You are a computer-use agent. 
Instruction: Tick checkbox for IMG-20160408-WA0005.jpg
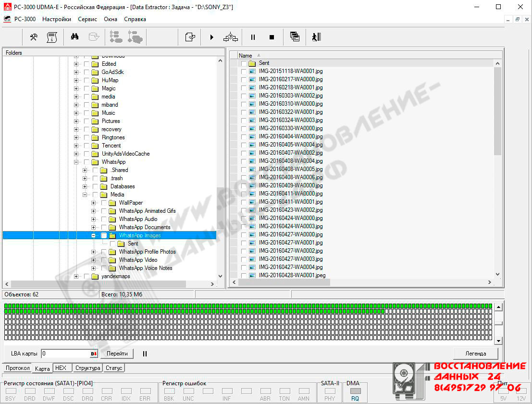tap(244, 169)
